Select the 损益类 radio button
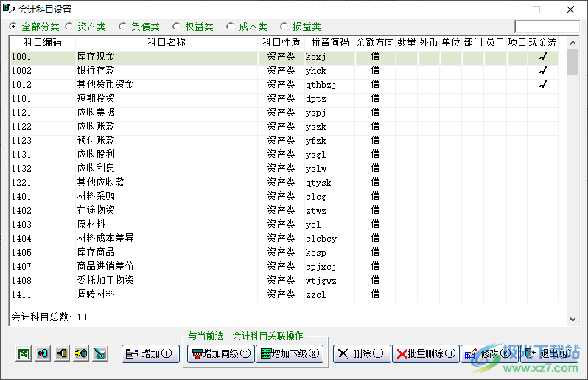The height and width of the screenshot is (380, 588). (x=284, y=27)
